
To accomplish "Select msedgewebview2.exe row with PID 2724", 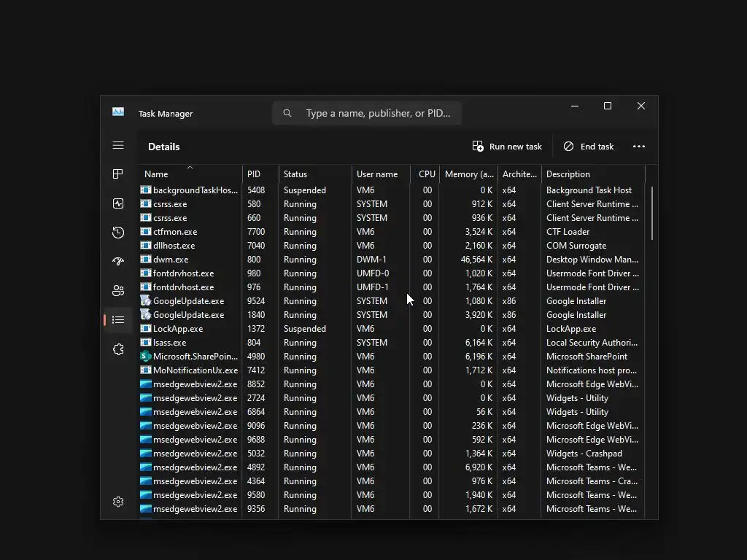I will tap(392, 397).
